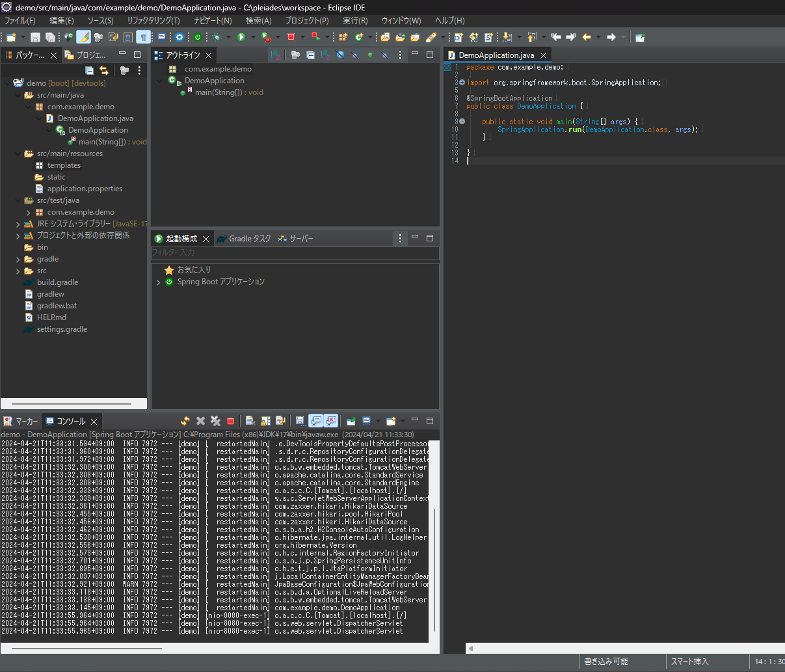The width and height of the screenshot is (785, 672).
Task: Toggle Show Console on Standard Output Change
Action: tap(315, 420)
